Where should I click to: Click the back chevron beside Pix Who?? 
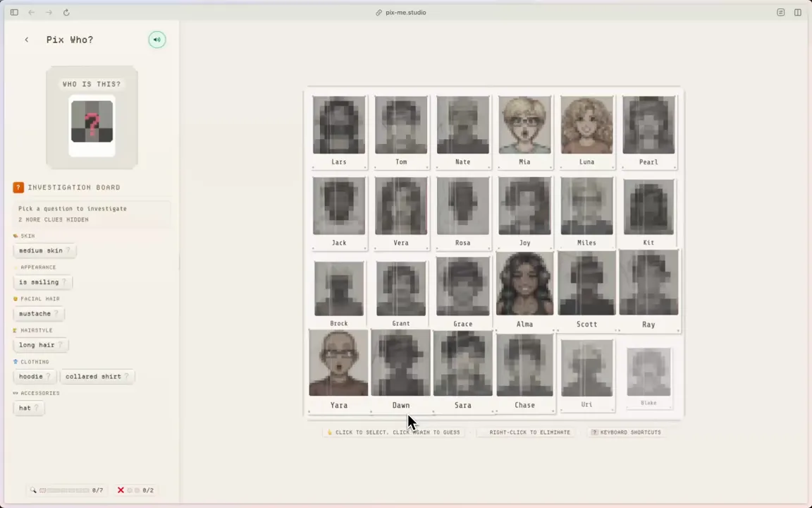pyautogui.click(x=27, y=40)
